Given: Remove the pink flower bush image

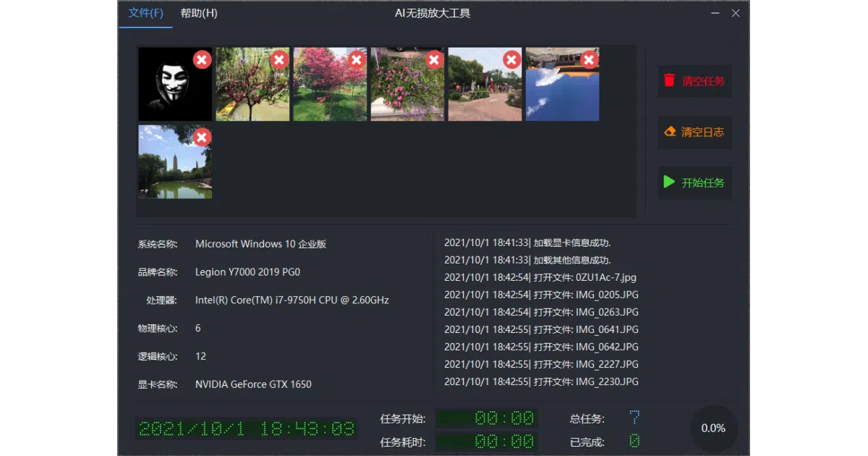Looking at the screenshot, I should [x=435, y=59].
